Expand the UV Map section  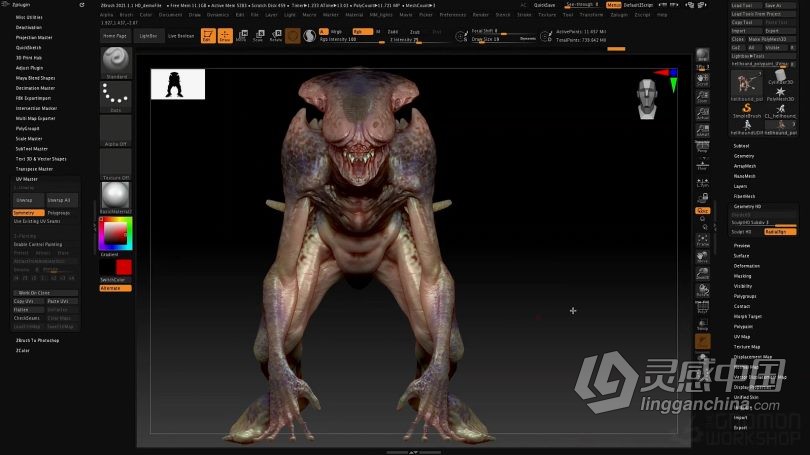pos(742,337)
